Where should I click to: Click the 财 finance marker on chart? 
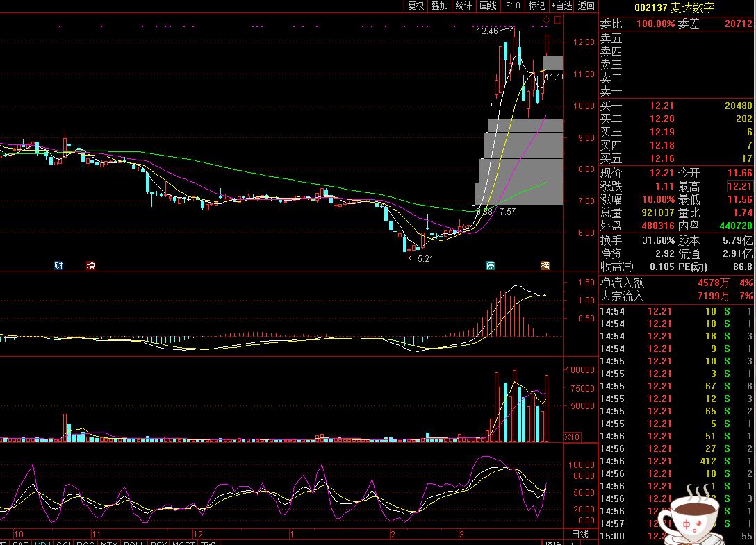click(x=58, y=265)
